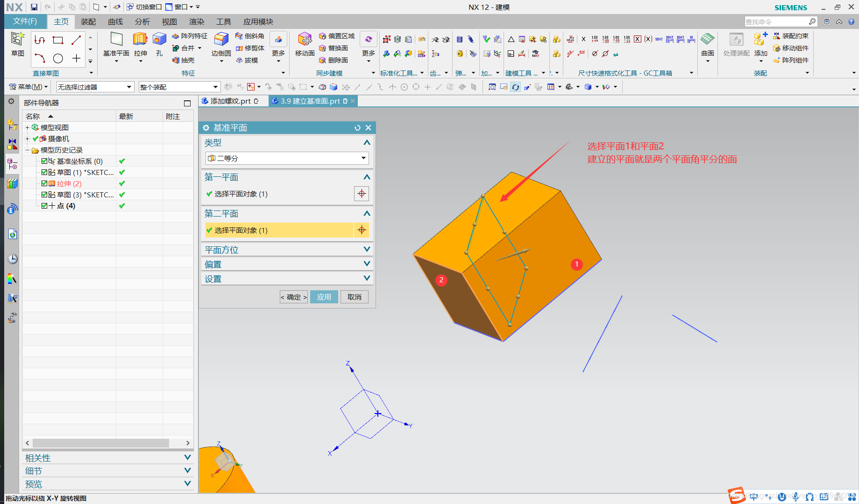The height and width of the screenshot is (504, 859).
Task: Expand the 设置 section
Action: (367, 278)
